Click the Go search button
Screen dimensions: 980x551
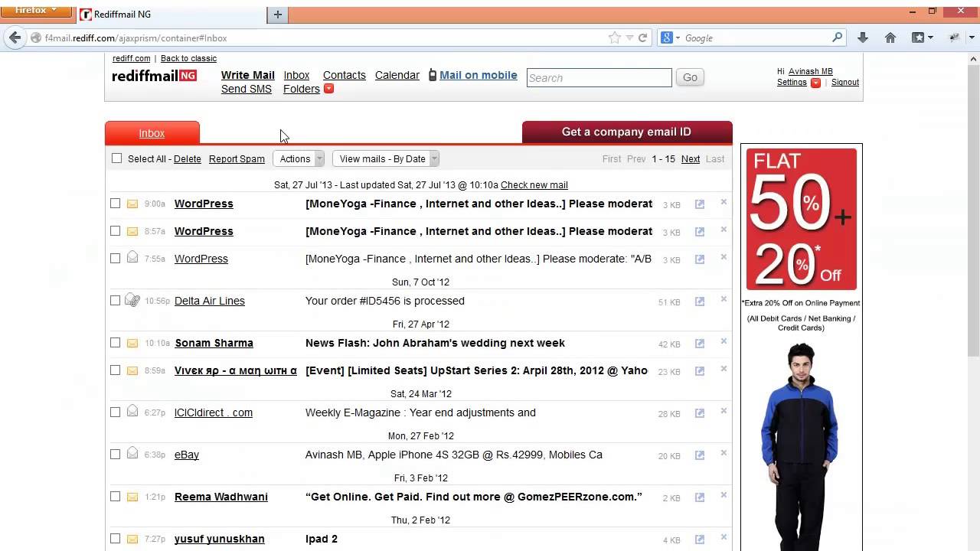tap(690, 77)
